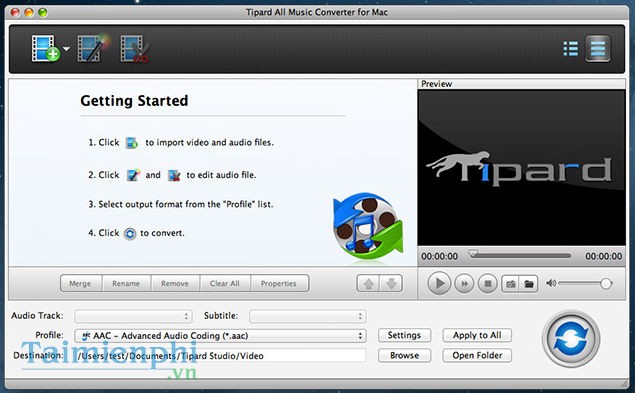Click the Clear All button
The image size is (635, 393).
tap(225, 284)
